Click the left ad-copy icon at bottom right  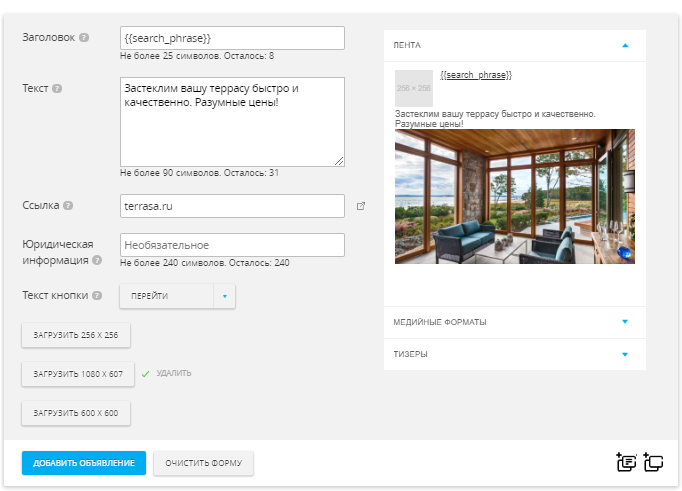point(627,462)
